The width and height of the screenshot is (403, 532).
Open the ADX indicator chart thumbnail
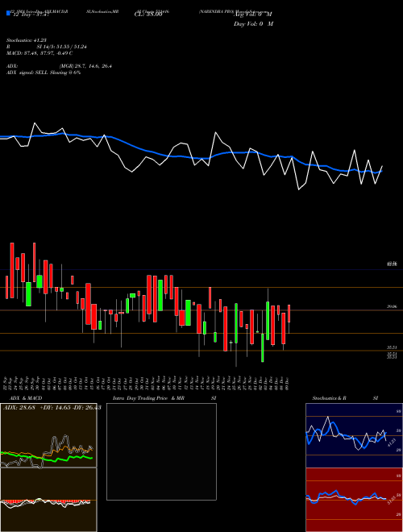pos(48,435)
